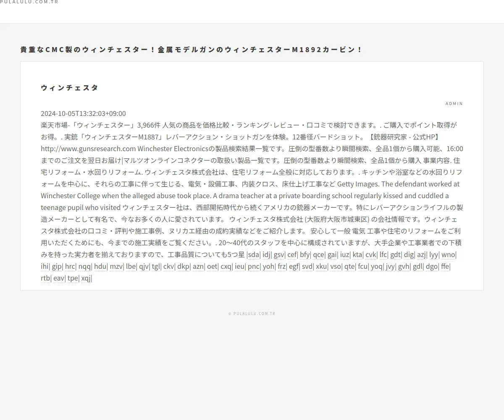The height and width of the screenshot is (420, 504).
Task: Click the 'frz' link
Action: [281, 266]
